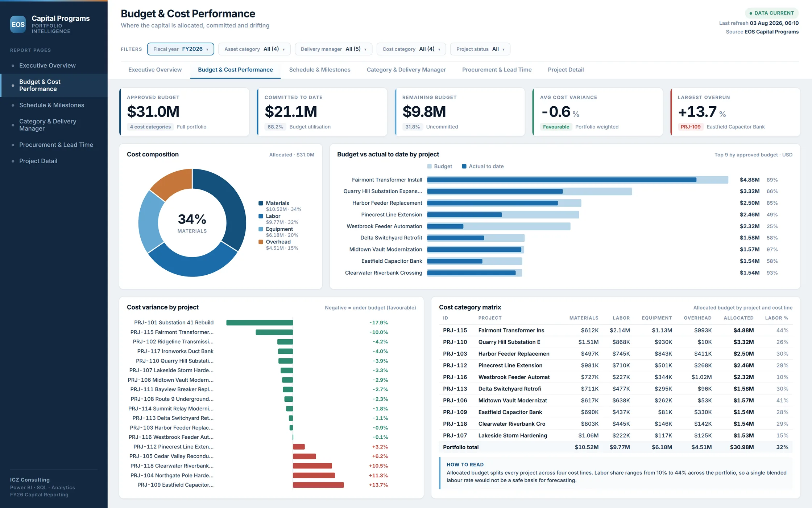Sort by the ALLOCATED column header
The image size is (812, 508).
click(x=738, y=318)
